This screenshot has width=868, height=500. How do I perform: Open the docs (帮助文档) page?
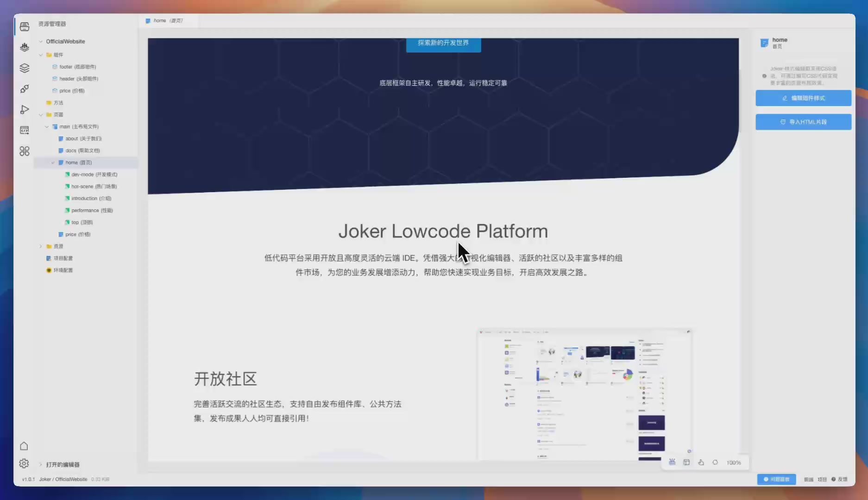tap(82, 150)
